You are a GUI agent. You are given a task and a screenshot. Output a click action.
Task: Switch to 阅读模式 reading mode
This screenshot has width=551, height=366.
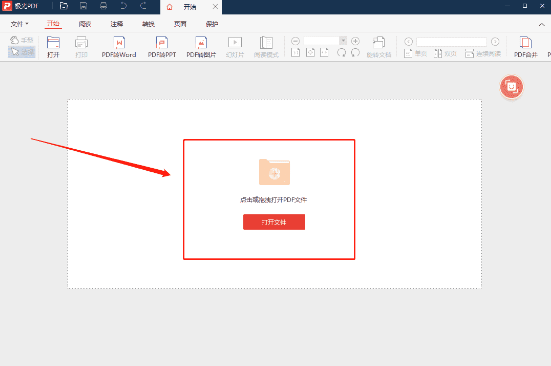[266, 47]
